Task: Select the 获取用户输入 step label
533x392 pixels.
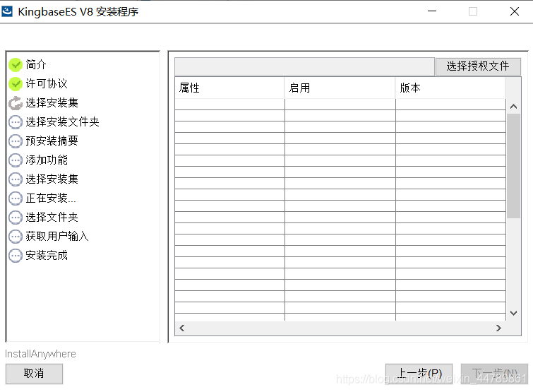Action: pyautogui.click(x=57, y=236)
